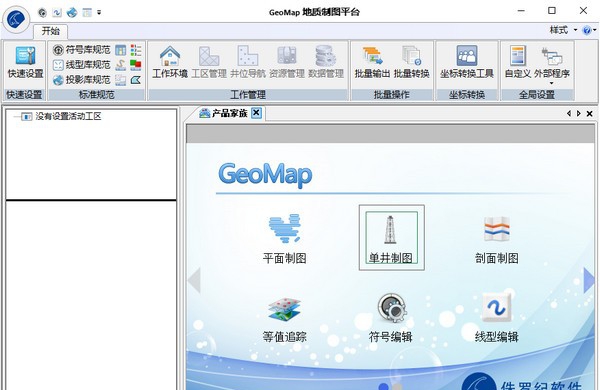
Task: Open the GeoMap application orb menu
Action: click(16, 19)
